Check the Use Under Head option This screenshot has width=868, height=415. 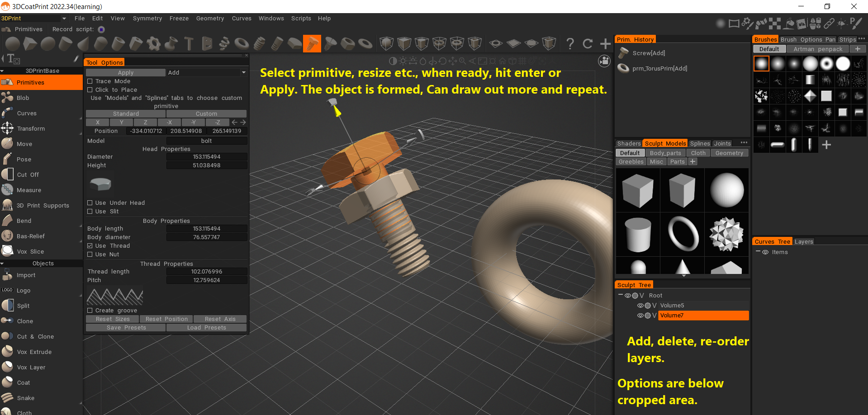coord(90,203)
